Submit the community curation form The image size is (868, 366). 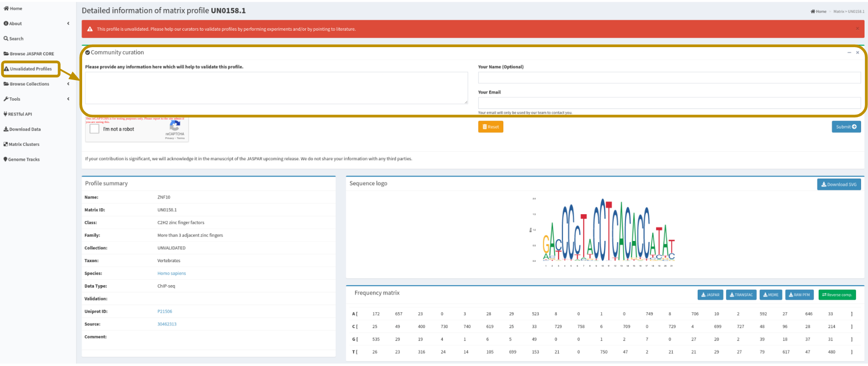click(x=846, y=127)
